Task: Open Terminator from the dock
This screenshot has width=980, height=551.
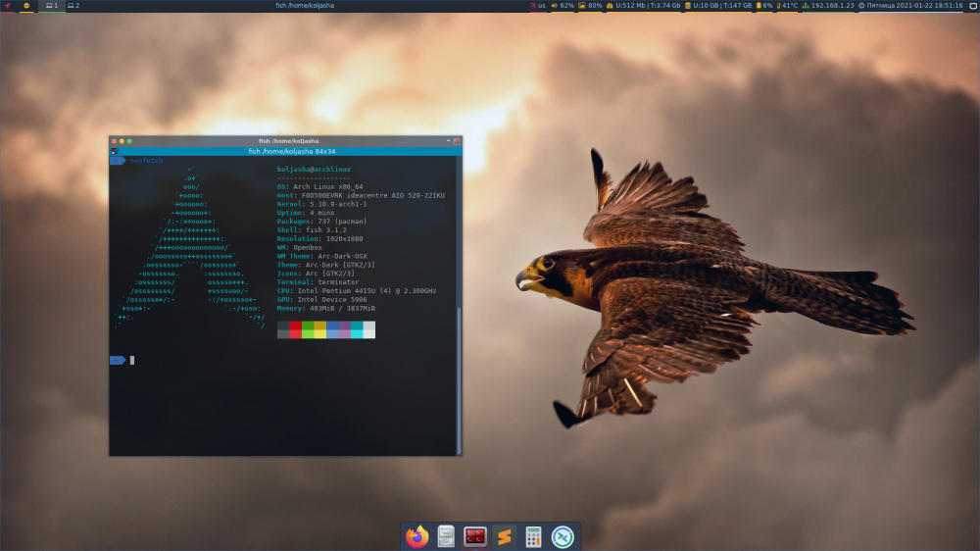Action: [475, 536]
